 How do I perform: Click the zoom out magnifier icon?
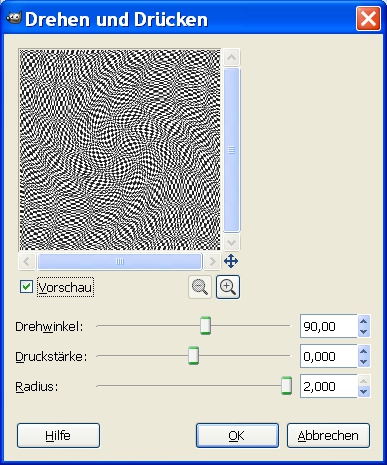pos(200,287)
